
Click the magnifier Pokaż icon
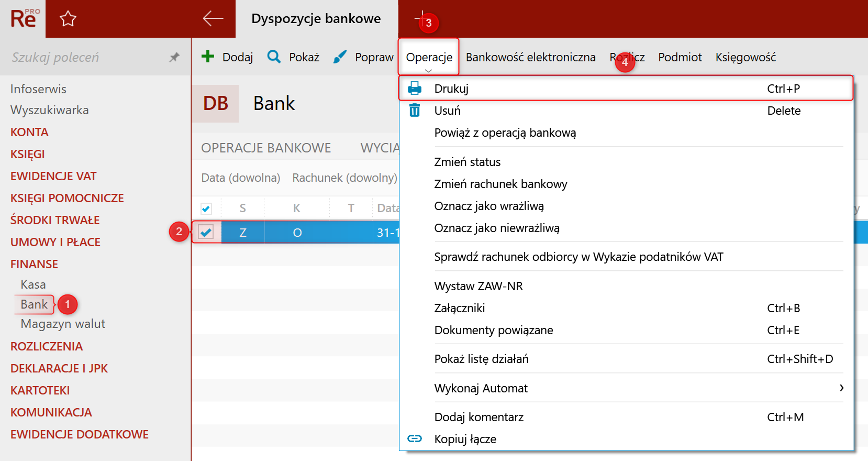coord(274,56)
